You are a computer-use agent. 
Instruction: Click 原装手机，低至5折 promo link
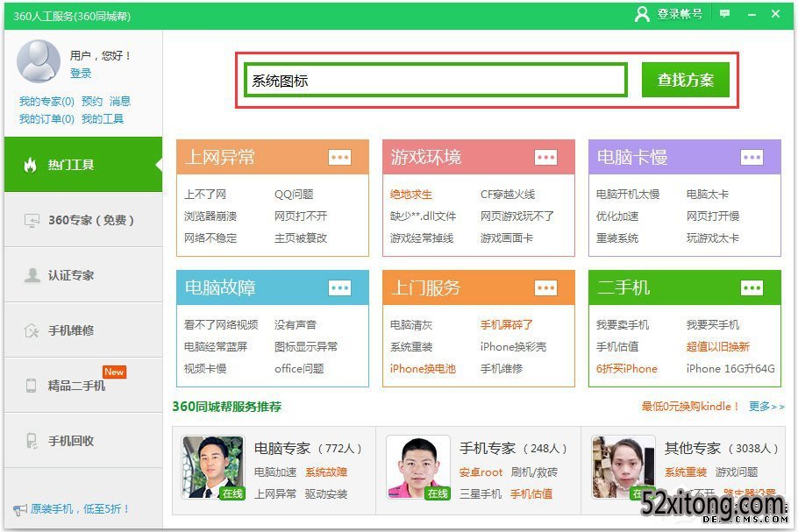pos(81,509)
